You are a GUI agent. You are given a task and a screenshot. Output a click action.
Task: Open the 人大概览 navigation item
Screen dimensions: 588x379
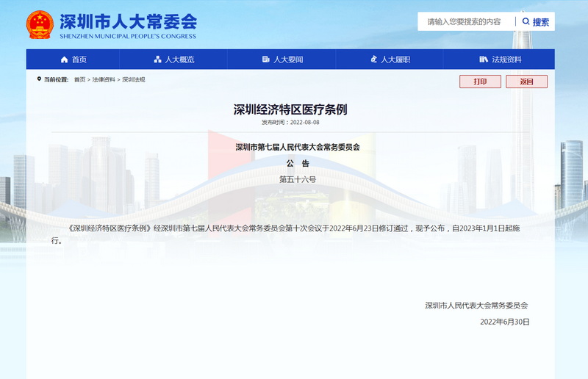[x=179, y=59]
